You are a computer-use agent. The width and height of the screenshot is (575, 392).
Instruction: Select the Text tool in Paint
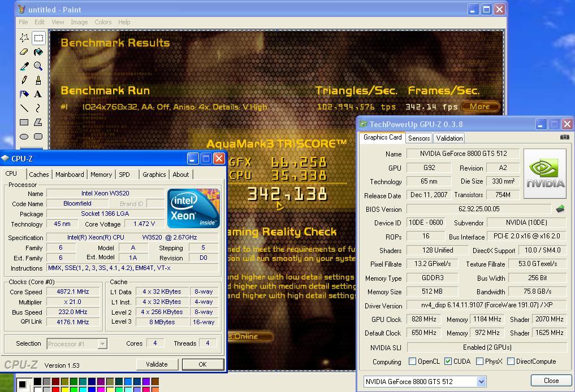[38, 94]
